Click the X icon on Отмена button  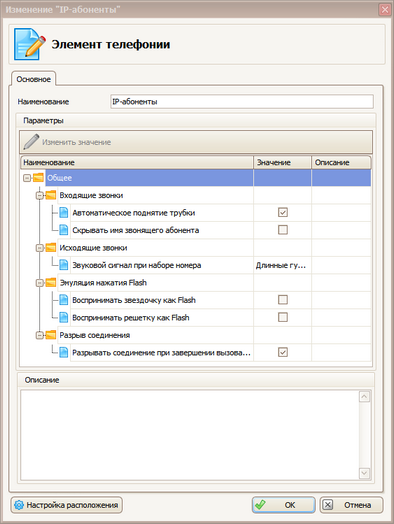(x=328, y=505)
